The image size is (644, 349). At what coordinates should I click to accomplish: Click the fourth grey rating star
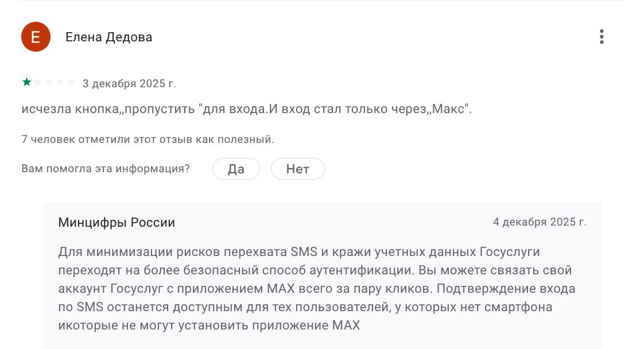(60, 82)
